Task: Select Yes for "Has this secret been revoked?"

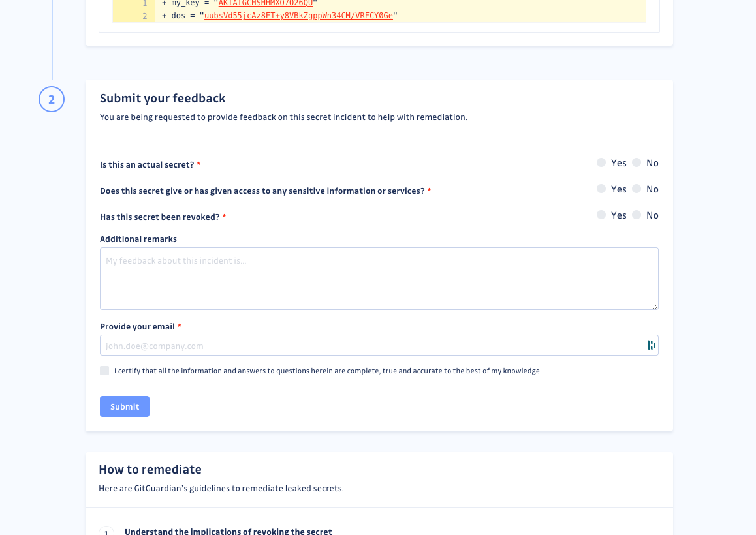Action: pyautogui.click(x=601, y=215)
